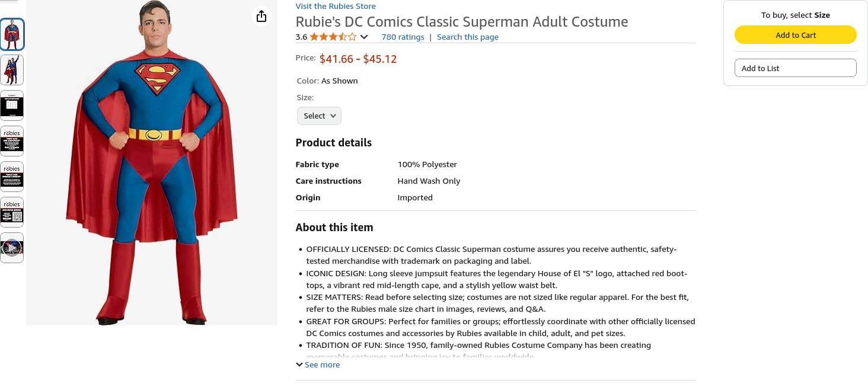Click the orange star rating icons
This screenshot has width=868, height=390.
point(333,37)
